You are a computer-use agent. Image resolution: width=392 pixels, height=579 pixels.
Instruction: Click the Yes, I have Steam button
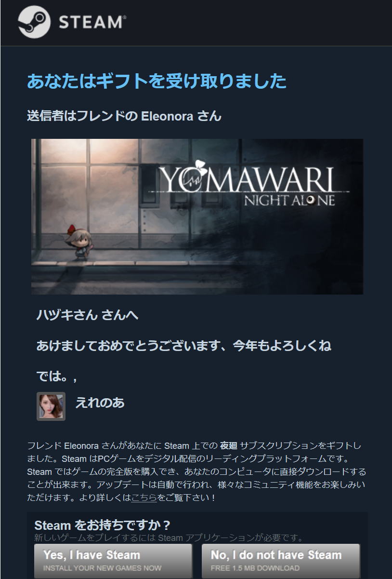(x=113, y=561)
